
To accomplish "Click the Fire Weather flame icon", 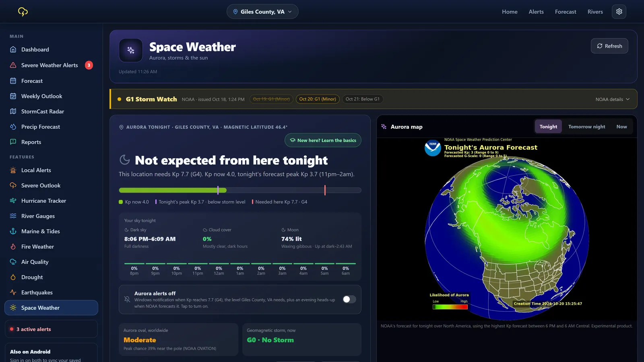I will (13, 247).
